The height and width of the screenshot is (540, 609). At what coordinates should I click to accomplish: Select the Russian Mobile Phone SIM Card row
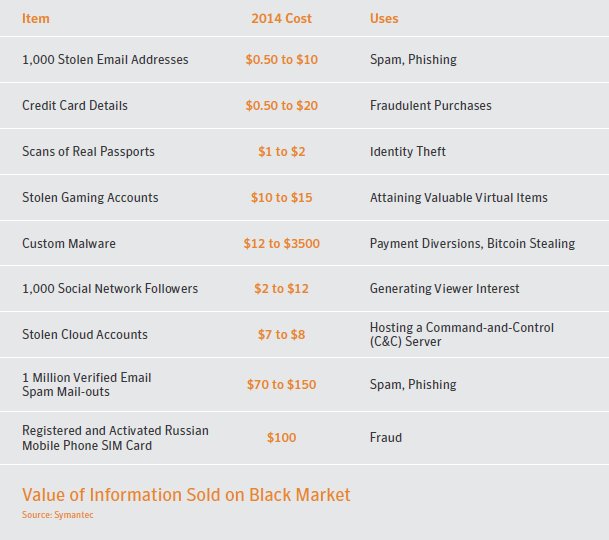tap(304, 438)
